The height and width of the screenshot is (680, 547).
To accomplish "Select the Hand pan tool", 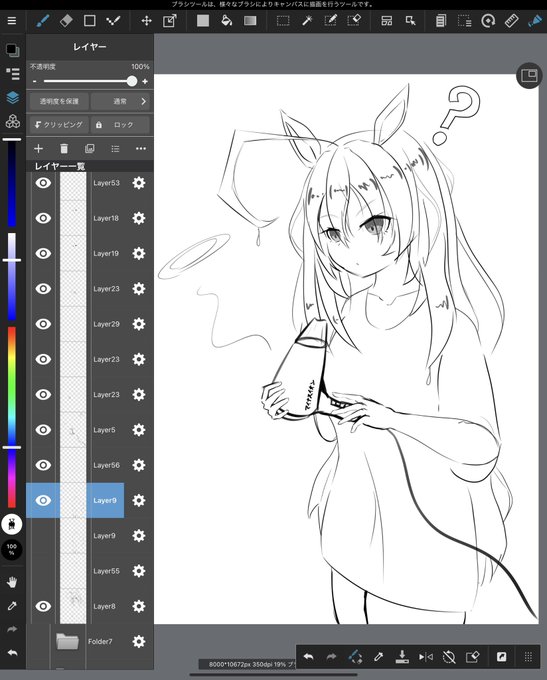I will point(12,582).
